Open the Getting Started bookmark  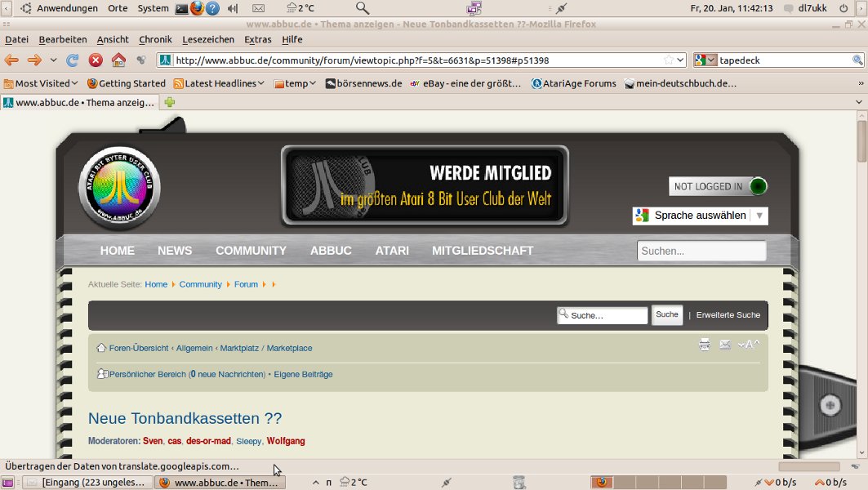pyautogui.click(x=127, y=83)
